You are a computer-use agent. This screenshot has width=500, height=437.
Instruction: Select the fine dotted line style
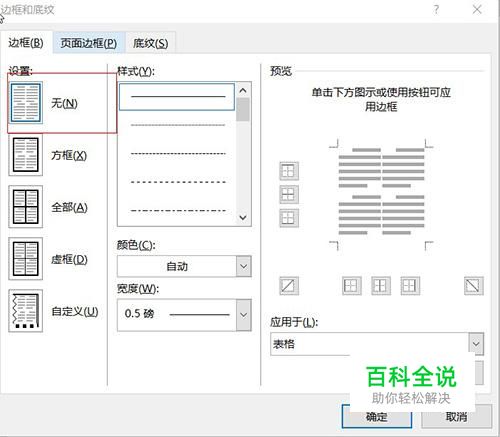pos(178,125)
